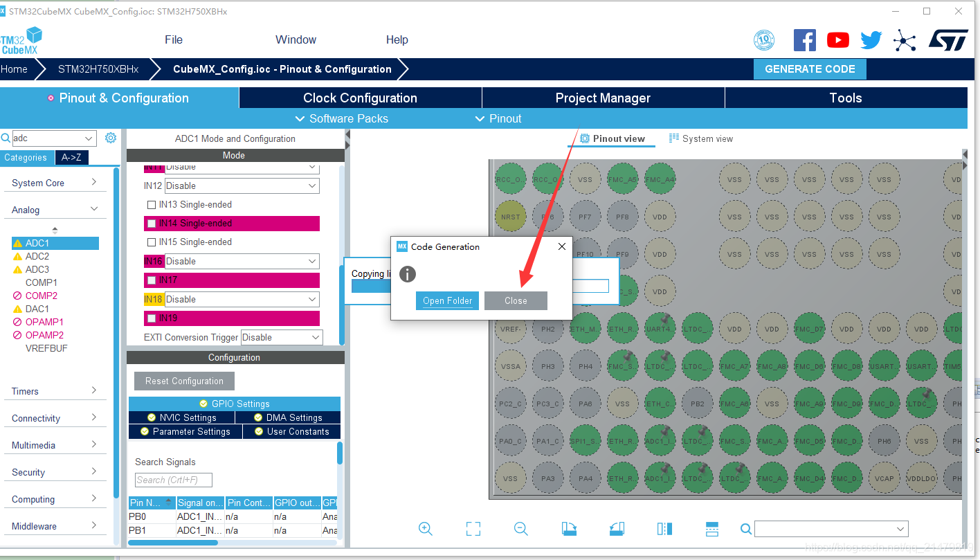Expand the Timers category
The width and height of the screenshot is (980, 560).
click(x=55, y=391)
